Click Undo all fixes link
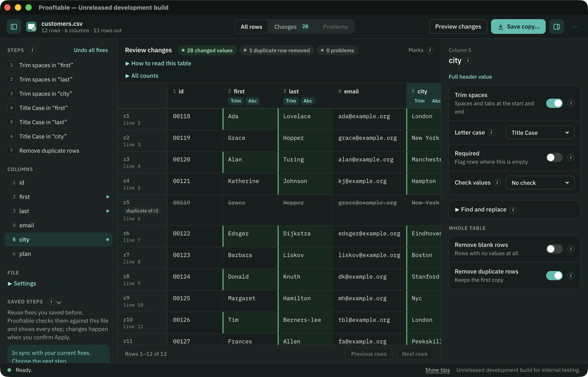This screenshot has width=588, height=377. tap(91, 50)
